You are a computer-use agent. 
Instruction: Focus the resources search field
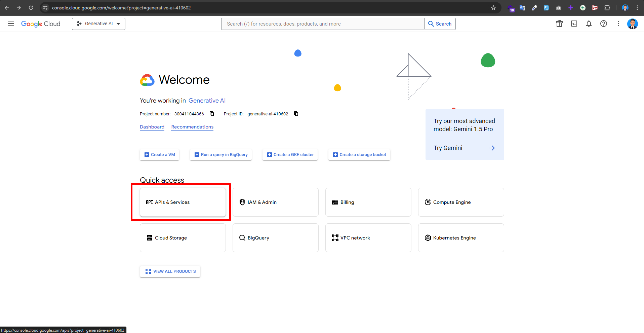tap(323, 24)
